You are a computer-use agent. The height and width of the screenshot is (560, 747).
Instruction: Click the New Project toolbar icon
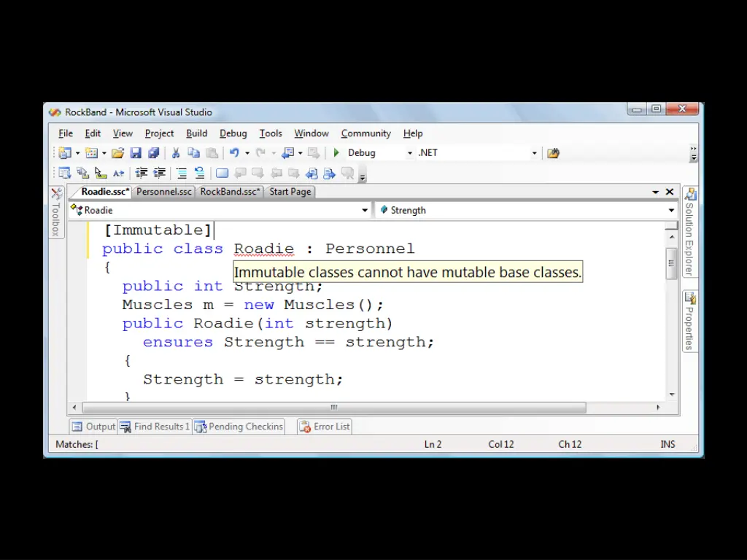click(65, 153)
